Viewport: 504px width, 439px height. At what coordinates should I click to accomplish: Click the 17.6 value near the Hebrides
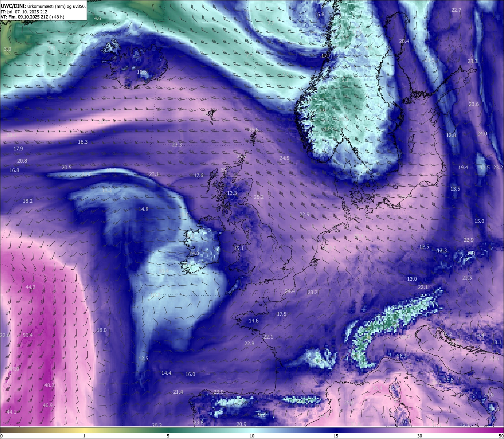pos(198,176)
